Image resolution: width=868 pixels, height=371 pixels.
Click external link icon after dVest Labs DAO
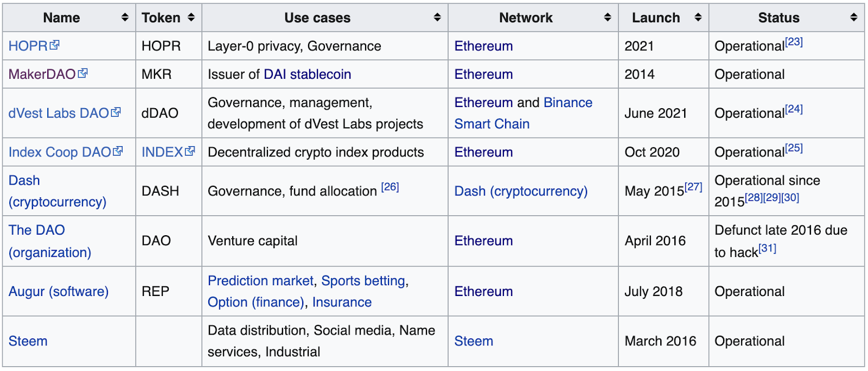point(116,112)
